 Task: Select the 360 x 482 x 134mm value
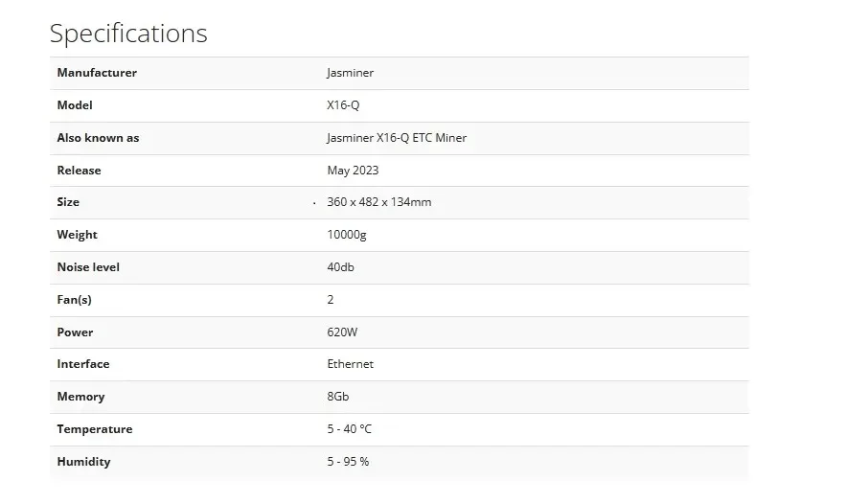pyautogui.click(x=379, y=202)
